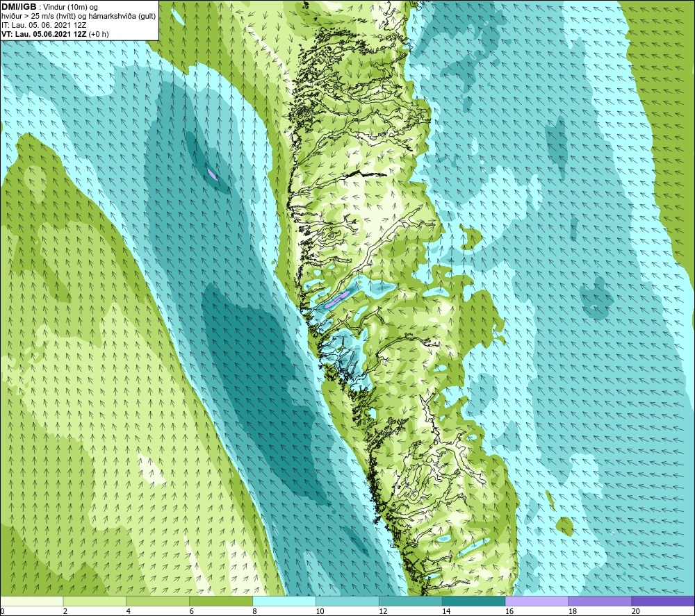Click the medium purple 18–20 m/s legend swatch
The height and width of the screenshot is (616, 695).
600,601
